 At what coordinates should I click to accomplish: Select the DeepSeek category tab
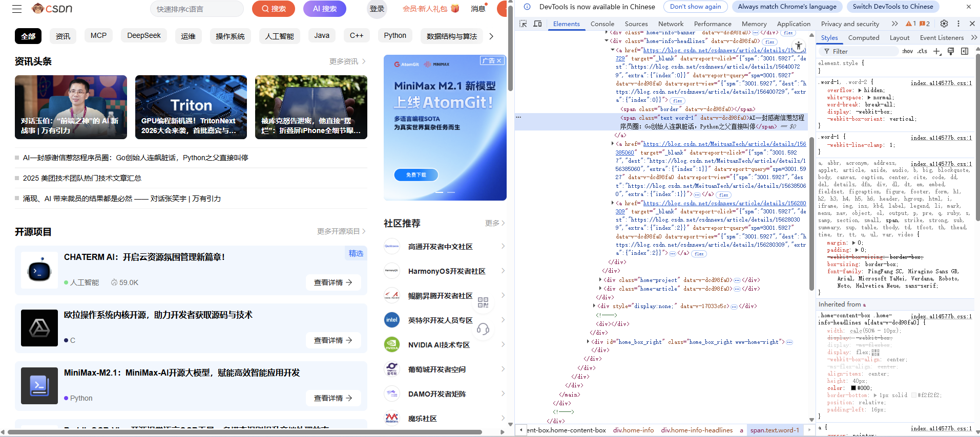144,35
